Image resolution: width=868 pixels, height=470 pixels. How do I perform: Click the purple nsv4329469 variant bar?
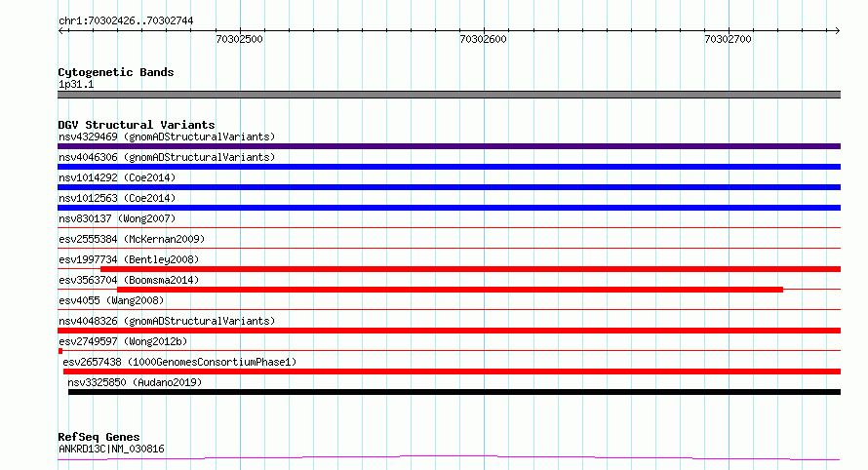(449, 146)
